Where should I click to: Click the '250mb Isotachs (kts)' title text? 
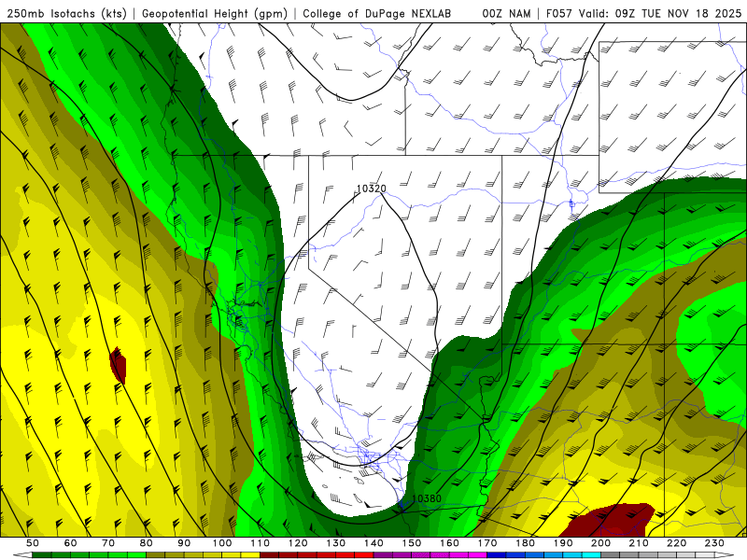pos(66,14)
